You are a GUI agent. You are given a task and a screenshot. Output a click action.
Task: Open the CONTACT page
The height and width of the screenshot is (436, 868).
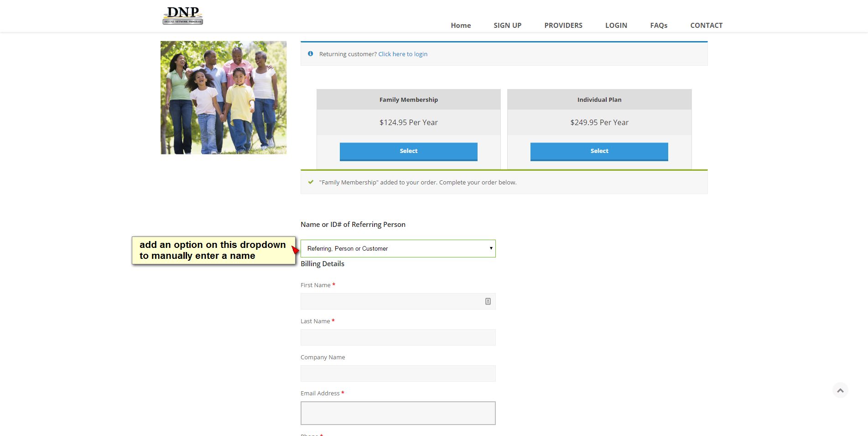[x=706, y=26]
